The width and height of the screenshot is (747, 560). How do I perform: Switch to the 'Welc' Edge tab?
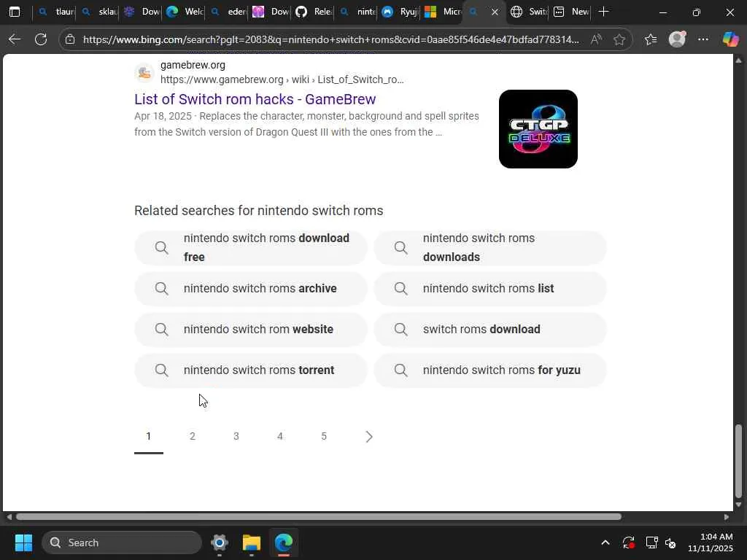185,12
